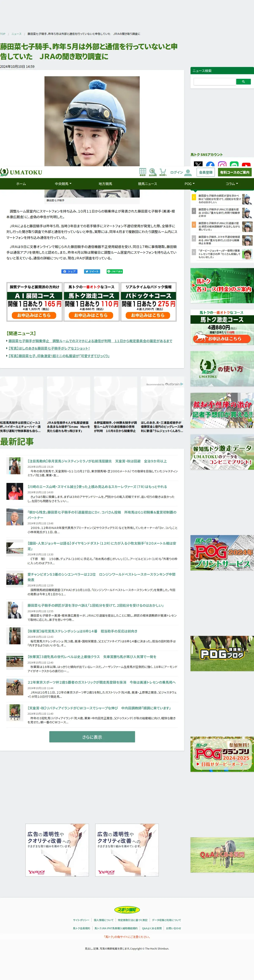Open article Dr.コパさん投稿 about 引退届
Screen dimensions: 254x980
point(102,515)
